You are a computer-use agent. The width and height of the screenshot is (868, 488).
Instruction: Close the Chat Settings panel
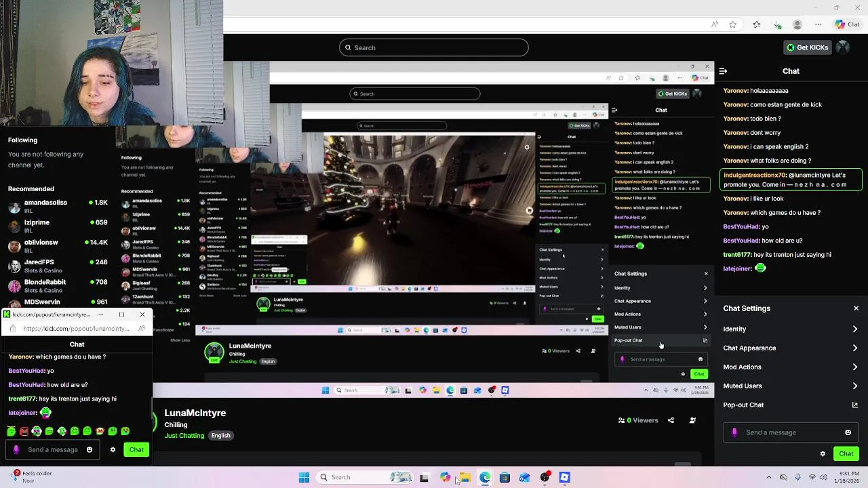click(x=856, y=308)
